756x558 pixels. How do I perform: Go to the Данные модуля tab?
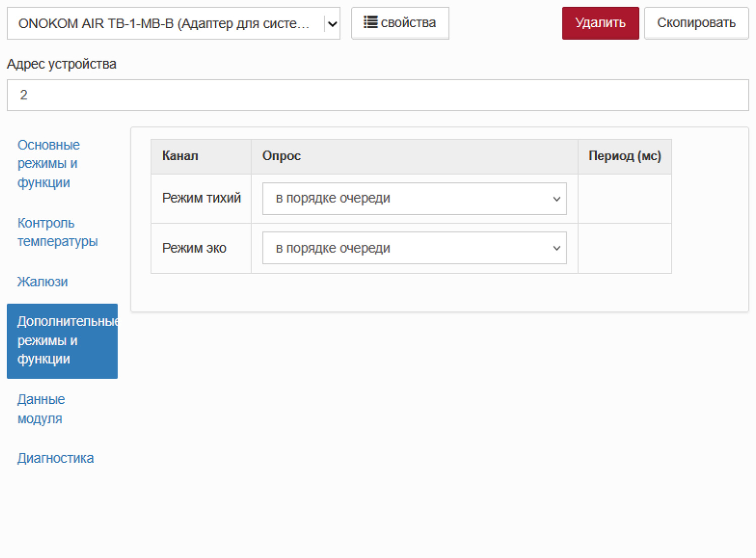(x=41, y=409)
